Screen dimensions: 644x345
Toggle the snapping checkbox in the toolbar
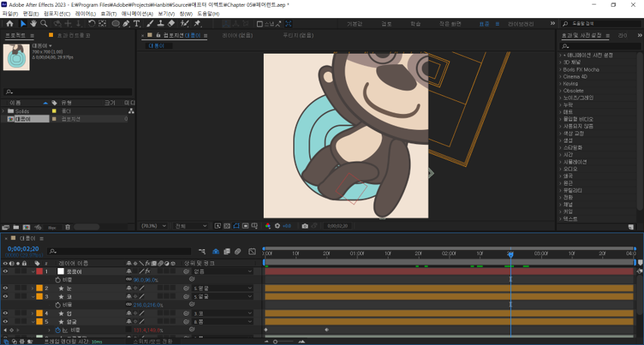pyautogui.click(x=259, y=24)
